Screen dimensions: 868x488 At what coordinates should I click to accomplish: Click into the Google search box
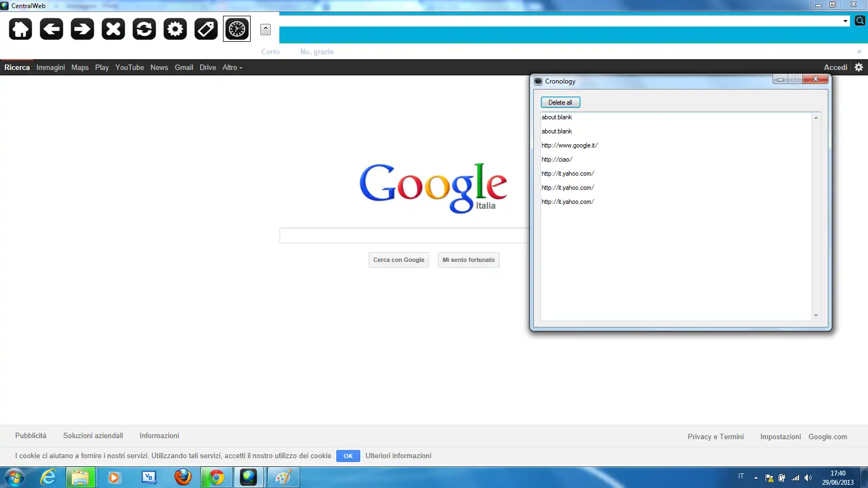pyautogui.click(x=404, y=235)
